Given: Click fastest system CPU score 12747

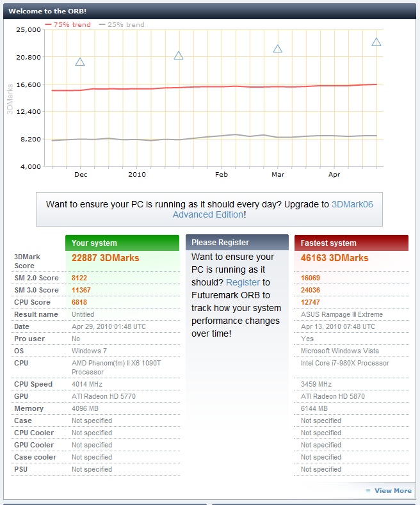Looking at the screenshot, I should 311,302.
